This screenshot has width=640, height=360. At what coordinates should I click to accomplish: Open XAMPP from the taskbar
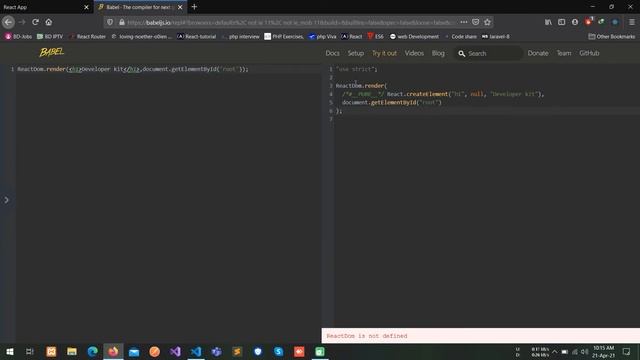(x=51, y=351)
